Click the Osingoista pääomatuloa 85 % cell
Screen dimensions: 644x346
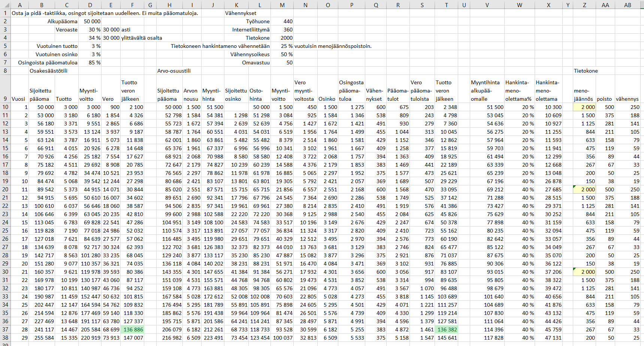tap(90, 63)
